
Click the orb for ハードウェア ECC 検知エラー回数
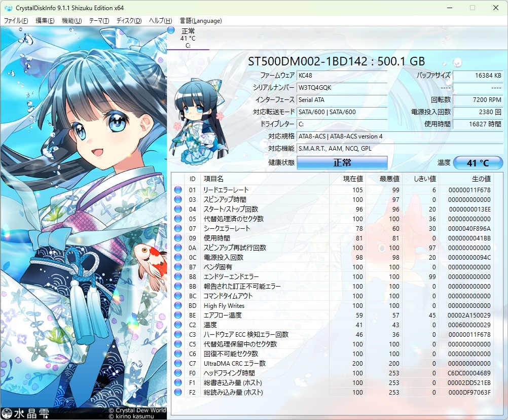178,334
